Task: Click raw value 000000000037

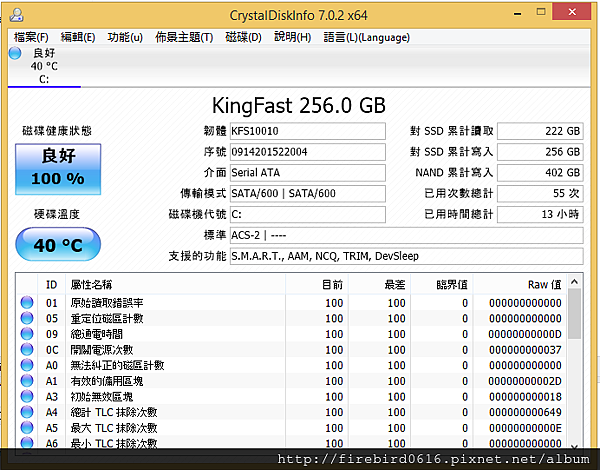Action: tap(525, 350)
